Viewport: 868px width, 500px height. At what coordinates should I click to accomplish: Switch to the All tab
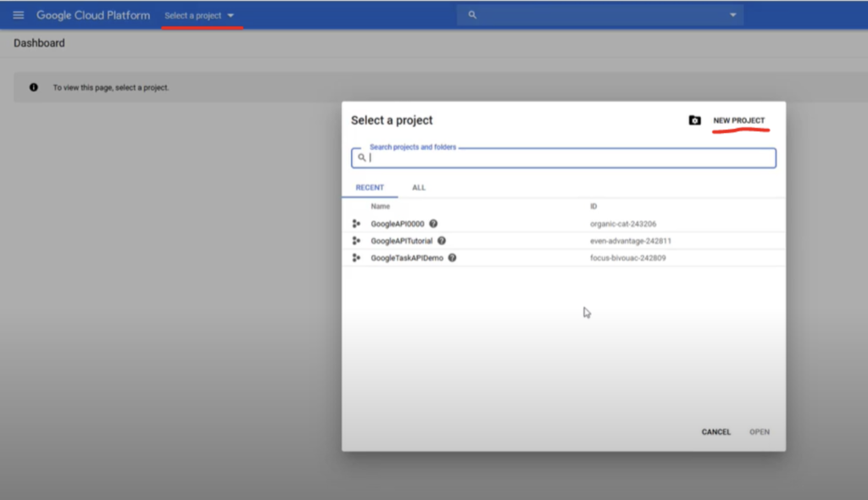click(x=419, y=187)
